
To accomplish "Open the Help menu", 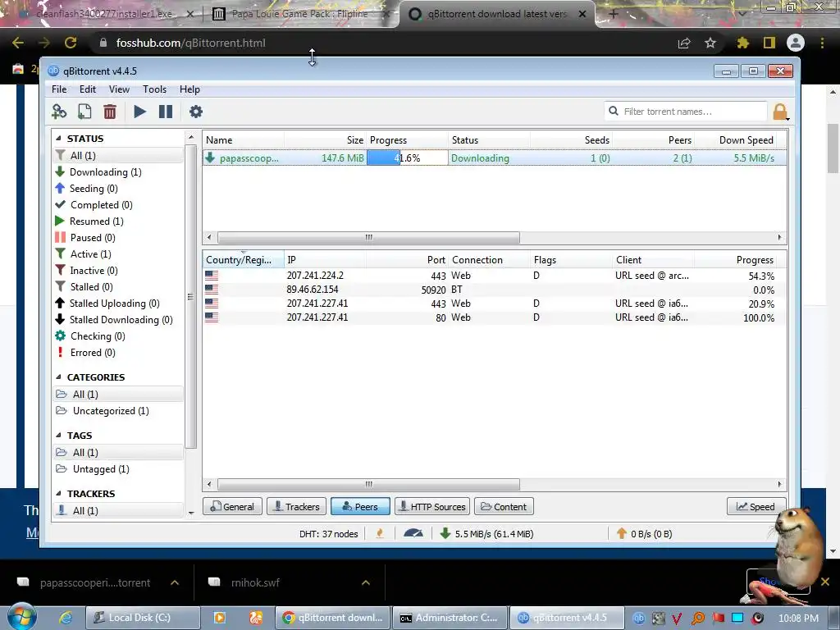I will pyautogui.click(x=189, y=89).
